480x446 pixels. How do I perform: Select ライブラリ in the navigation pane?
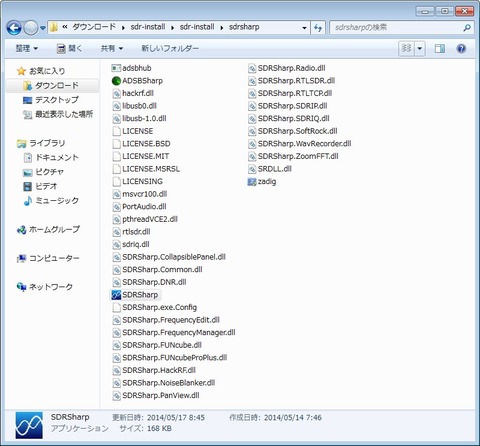click(x=41, y=143)
